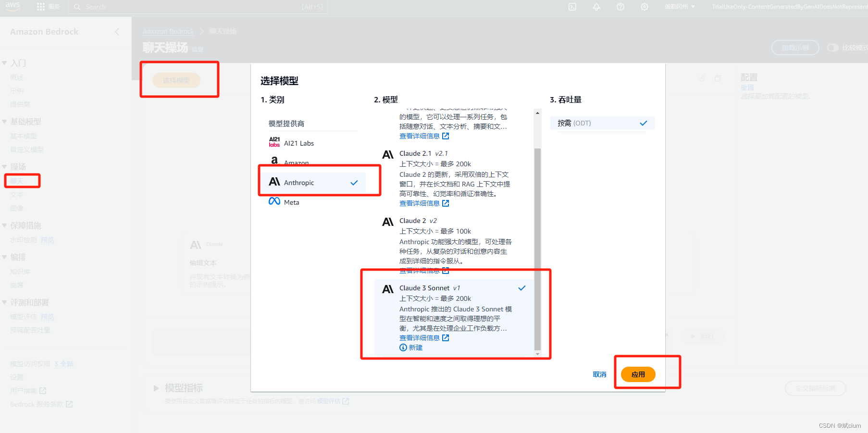Open 聊天 playground in sidebar
This screenshot has width=868, height=433.
point(17,181)
